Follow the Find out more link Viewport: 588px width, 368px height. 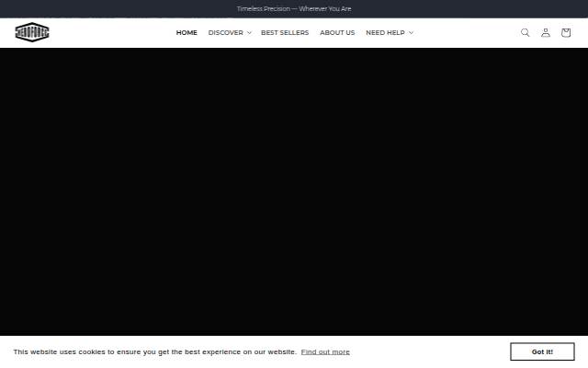pyautogui.click(x=325, y=351)
